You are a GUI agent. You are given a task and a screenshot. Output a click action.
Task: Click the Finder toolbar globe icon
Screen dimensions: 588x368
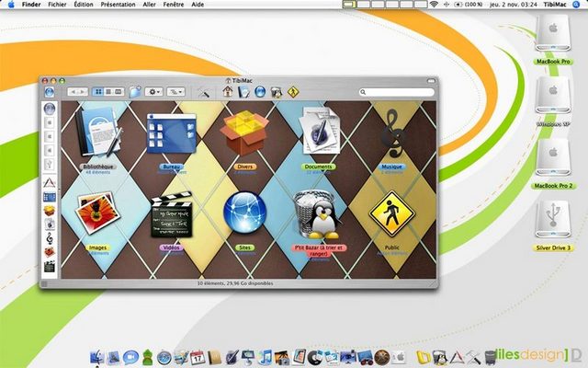coord(260,92)
